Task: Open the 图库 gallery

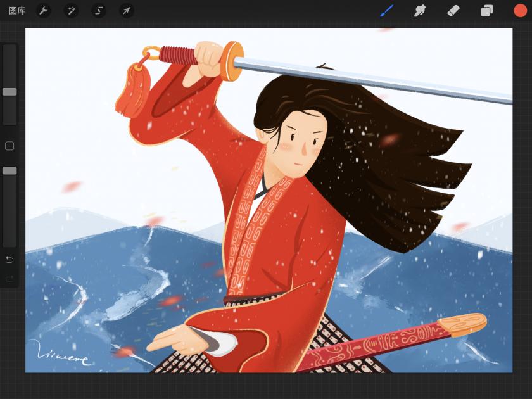Action: 17,11
